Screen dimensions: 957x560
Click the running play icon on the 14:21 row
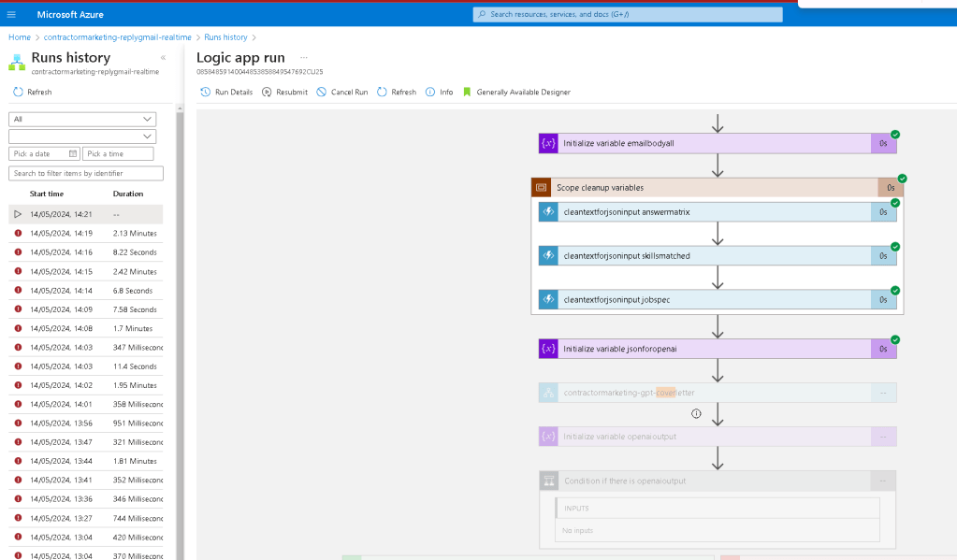click(18, 214)
